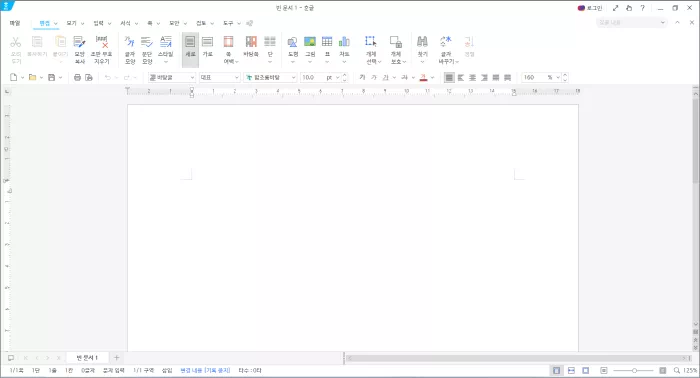The height and width of the screenshot is (378, 700).
Task: Click the find (찾기) binoculars icon
Action: coord(422,42)
